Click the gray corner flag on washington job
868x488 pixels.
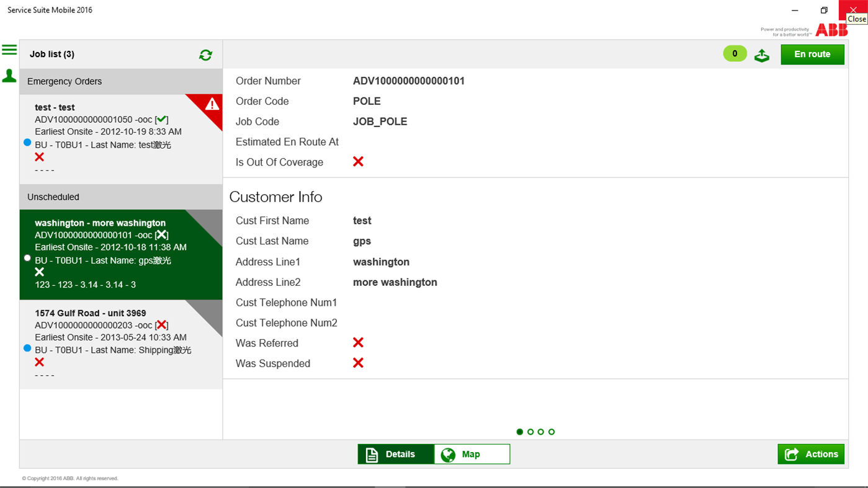(x=210, y=222)
